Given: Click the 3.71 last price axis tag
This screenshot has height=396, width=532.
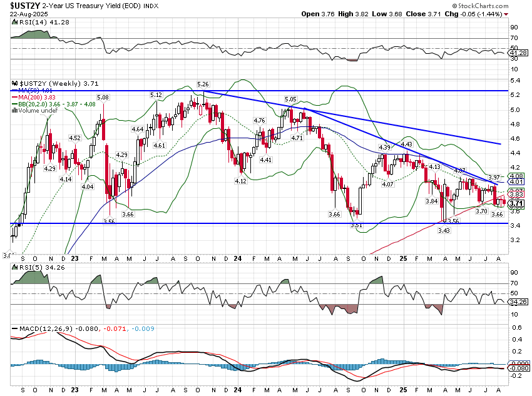Looking at the screenshot, I should coord(516,203).
